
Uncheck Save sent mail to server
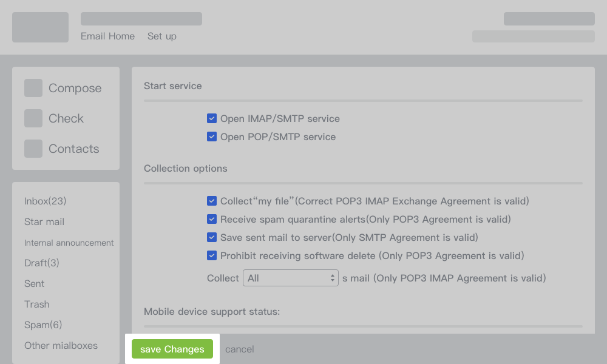point(212,237)
